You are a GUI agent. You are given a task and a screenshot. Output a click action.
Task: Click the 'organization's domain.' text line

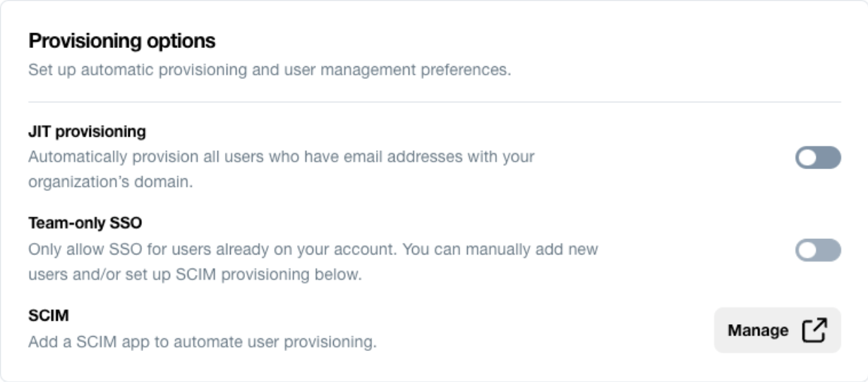[x=111, y=181]
